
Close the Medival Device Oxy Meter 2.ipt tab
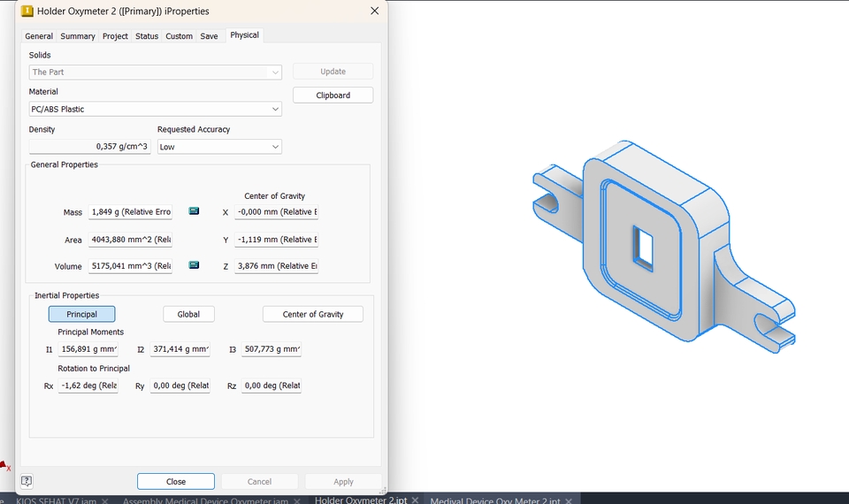[x=569, y=500]
